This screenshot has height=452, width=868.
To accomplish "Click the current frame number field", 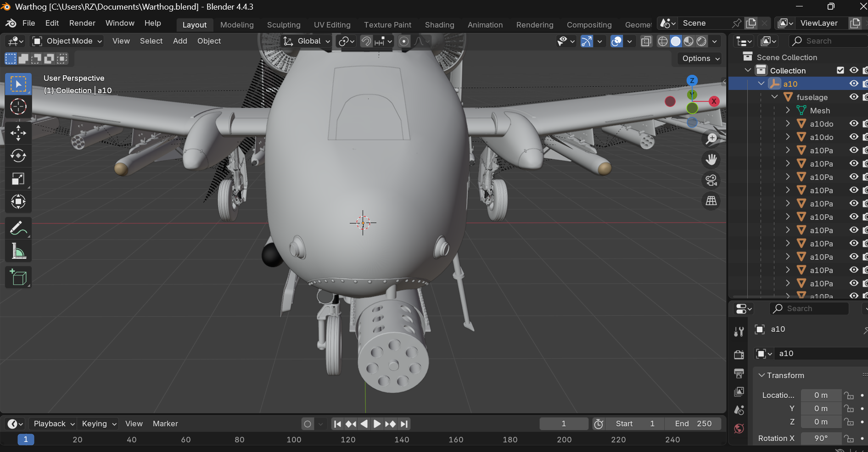I will [564, 424].
